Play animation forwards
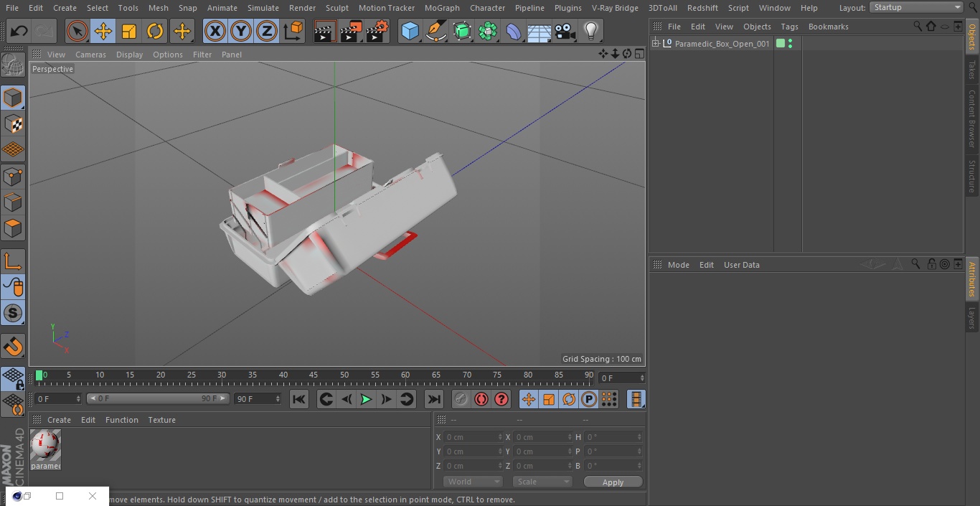This screenshot has width=980, height=506. tap(366, 399)
